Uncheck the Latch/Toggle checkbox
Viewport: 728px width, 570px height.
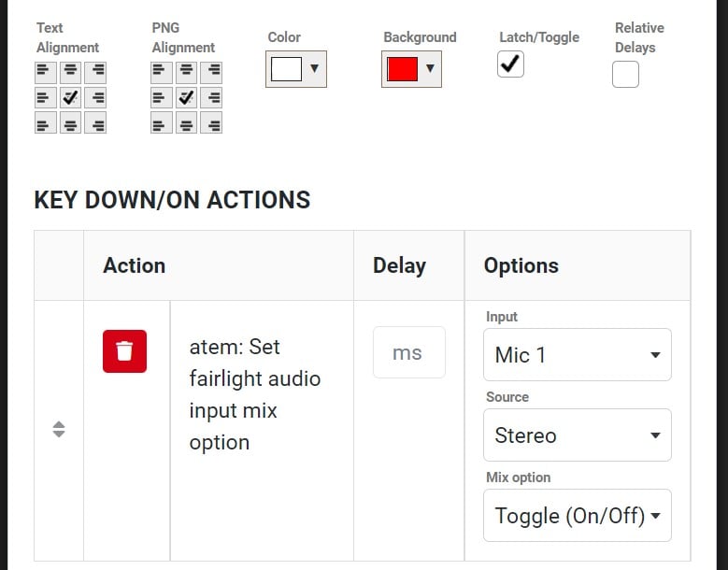(x=510, y=64)
